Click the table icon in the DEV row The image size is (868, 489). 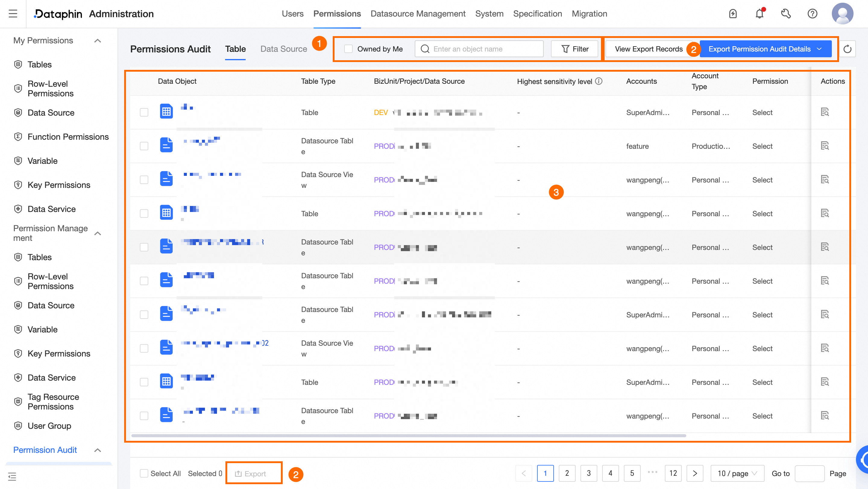click(166, 111)
